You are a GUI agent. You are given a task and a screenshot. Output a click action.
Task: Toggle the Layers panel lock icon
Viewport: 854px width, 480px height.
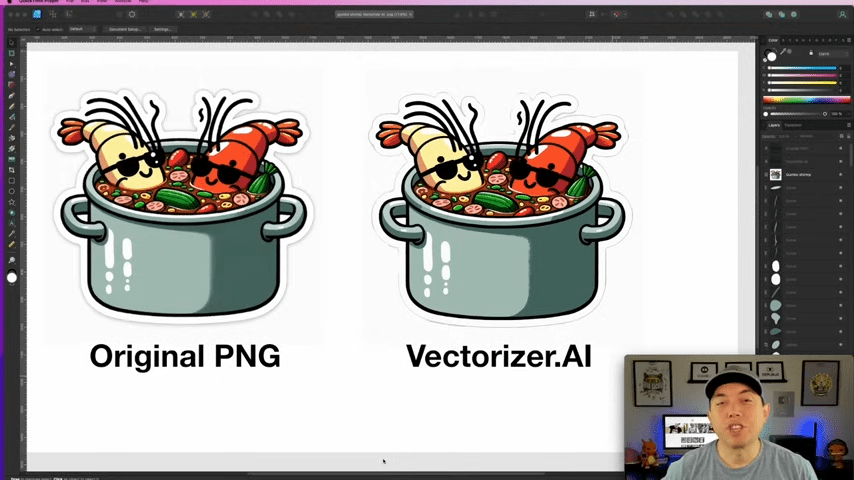[848, 136]
